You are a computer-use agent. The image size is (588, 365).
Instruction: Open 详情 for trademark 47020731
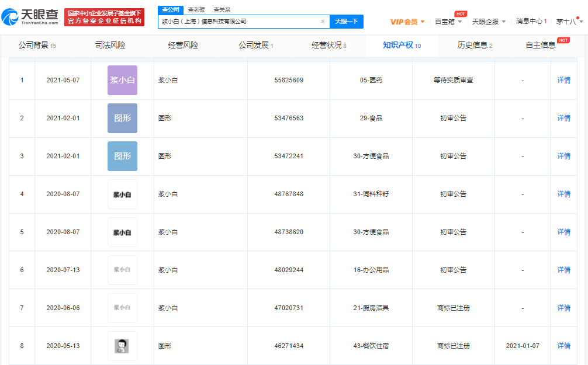coord(563,308)
